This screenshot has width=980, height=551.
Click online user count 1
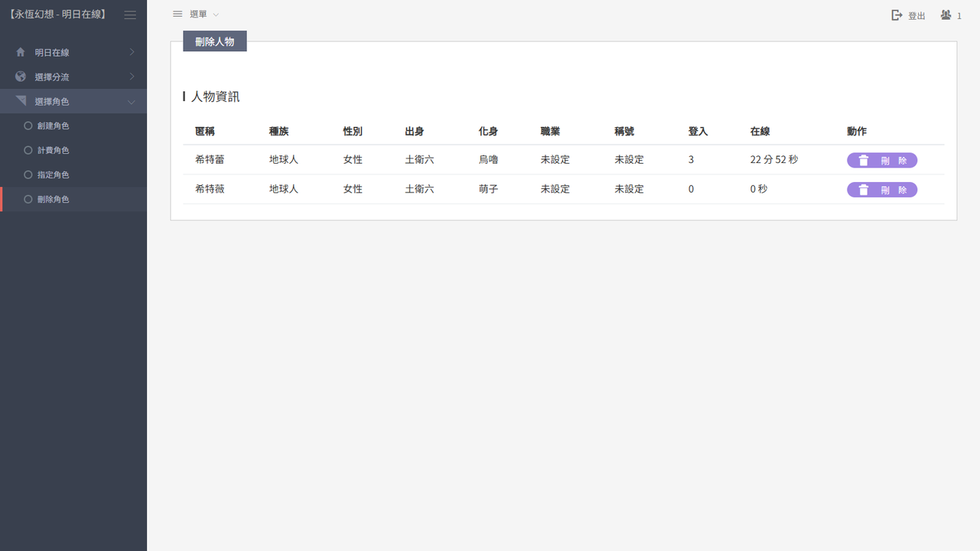click(x=959, y=16)
